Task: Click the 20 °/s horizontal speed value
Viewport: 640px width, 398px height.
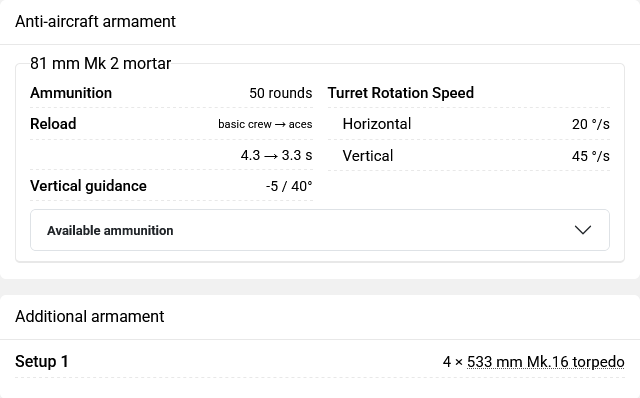Action: click(591, 124)
